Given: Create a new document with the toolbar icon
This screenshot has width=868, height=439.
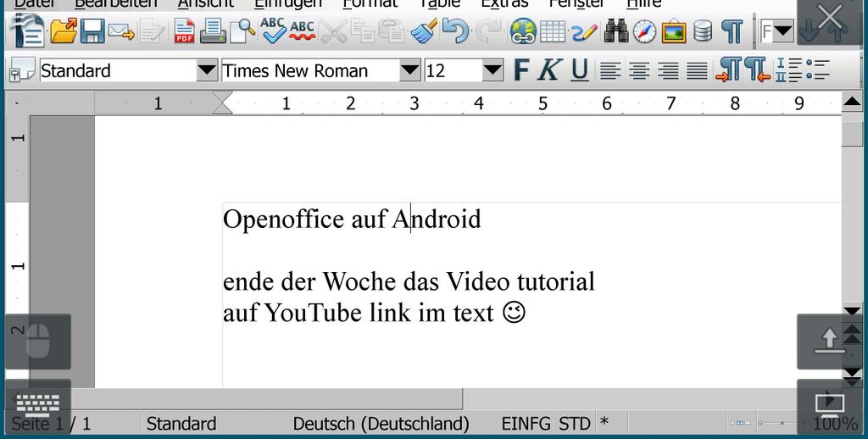Looking at the screenshot, I should click(x=28, y=31).
